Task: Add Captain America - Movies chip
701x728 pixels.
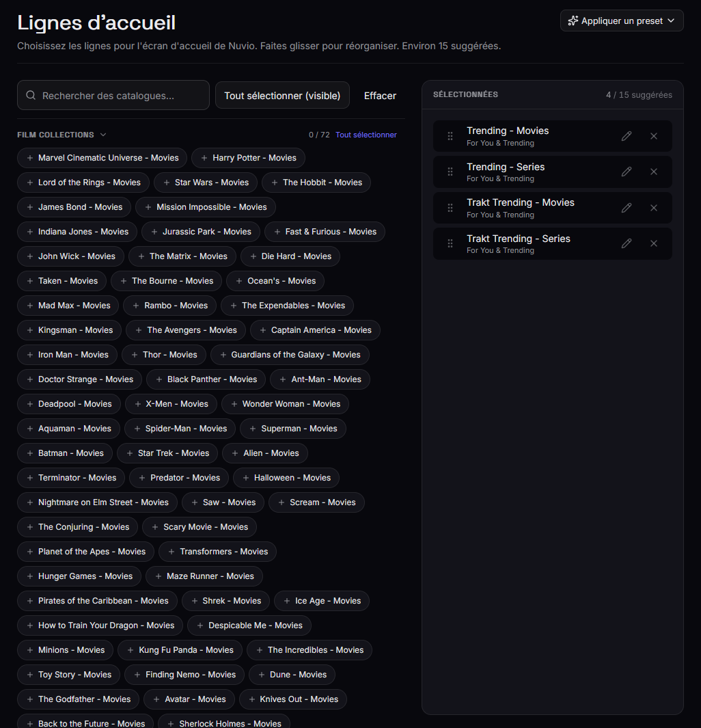Action: [x=315, y=330]
